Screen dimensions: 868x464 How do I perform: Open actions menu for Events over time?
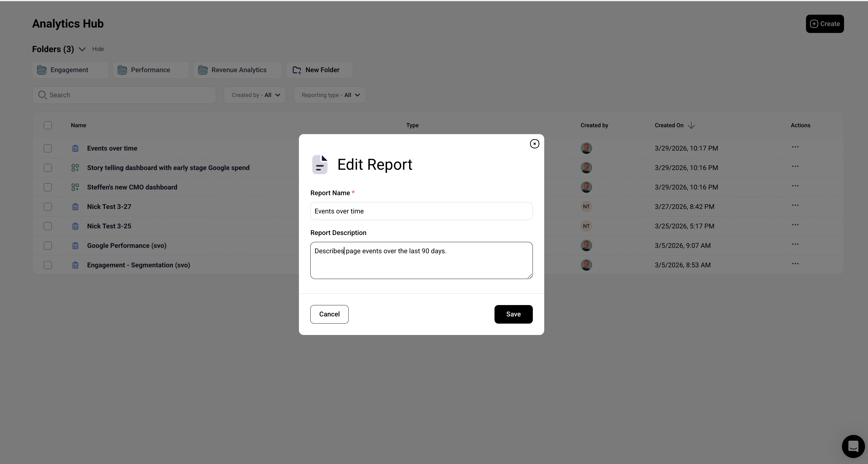(795, 147)
